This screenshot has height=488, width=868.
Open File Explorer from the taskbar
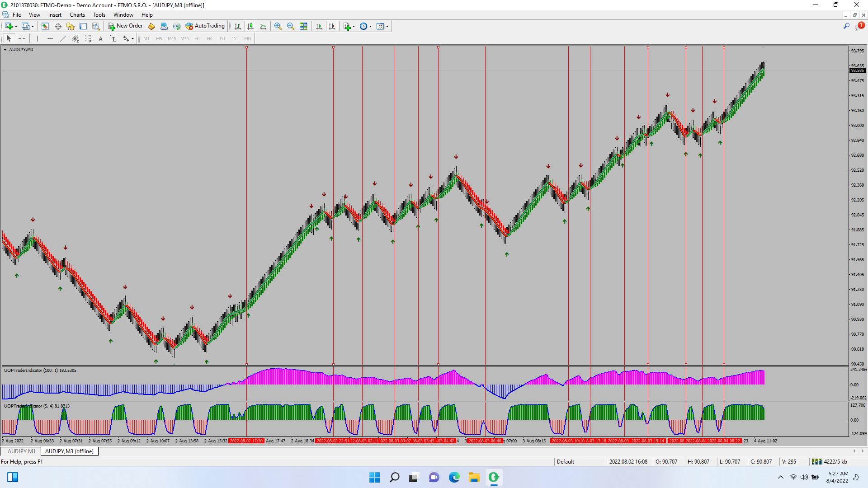click(x=474, y=477)
